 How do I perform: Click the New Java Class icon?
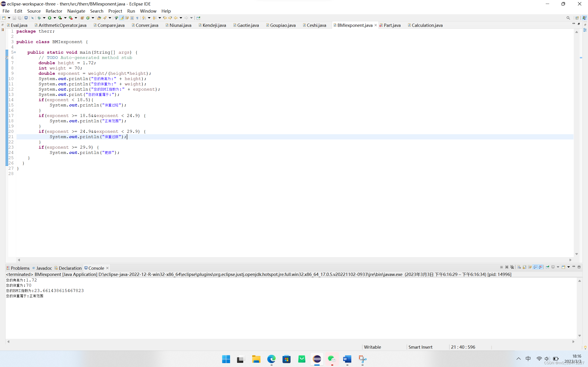[88, 18]
